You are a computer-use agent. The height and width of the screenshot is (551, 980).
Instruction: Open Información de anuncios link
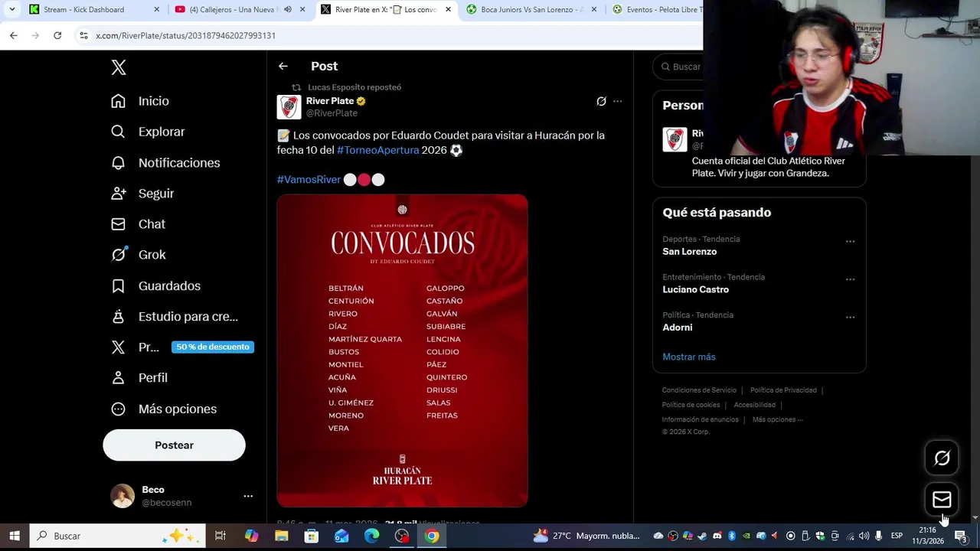tap(700, 419)
